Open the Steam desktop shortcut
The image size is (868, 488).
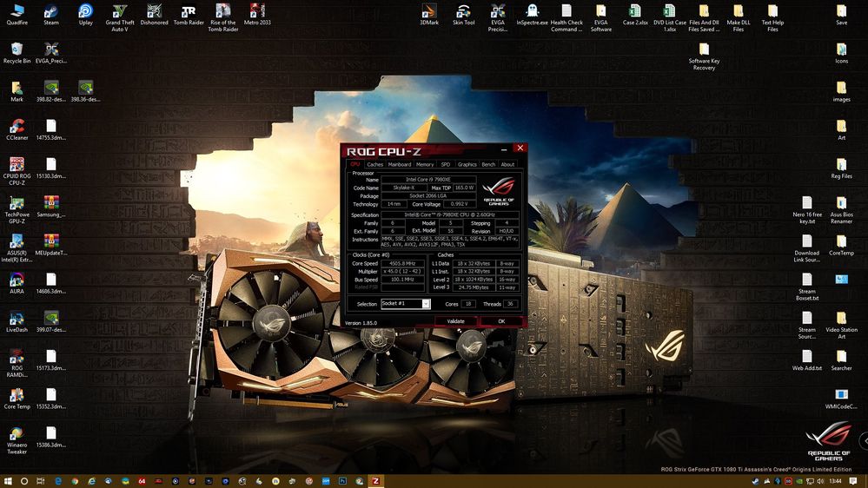[51, 15]
